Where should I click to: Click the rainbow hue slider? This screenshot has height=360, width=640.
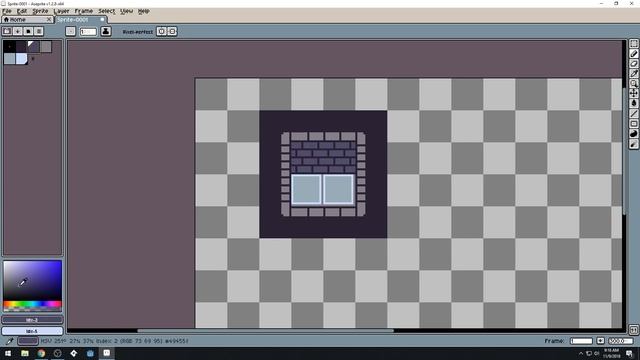(33, 304)
